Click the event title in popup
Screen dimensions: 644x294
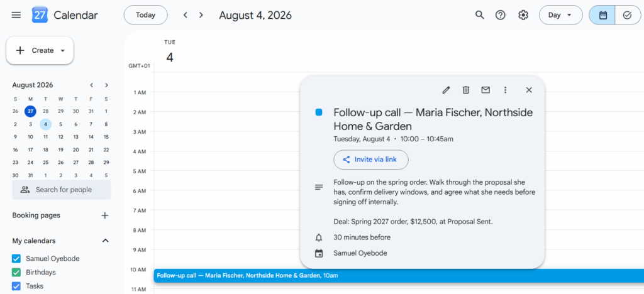(433, 119)
